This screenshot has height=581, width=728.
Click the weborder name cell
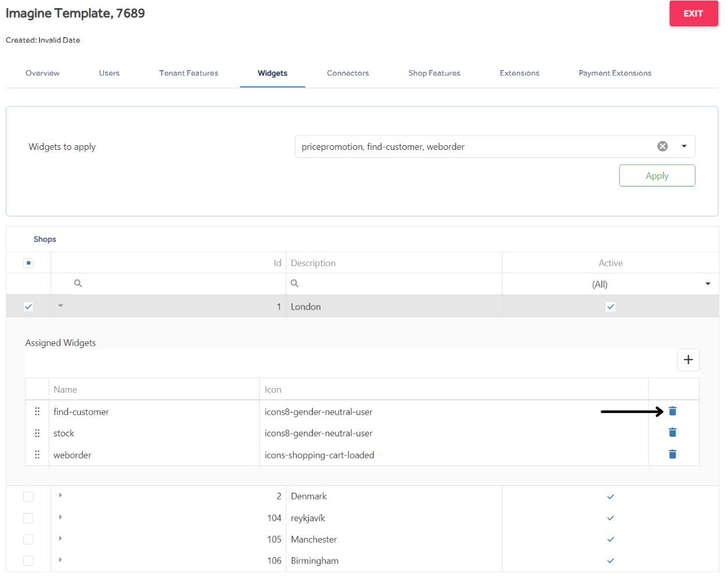point(154,454)
